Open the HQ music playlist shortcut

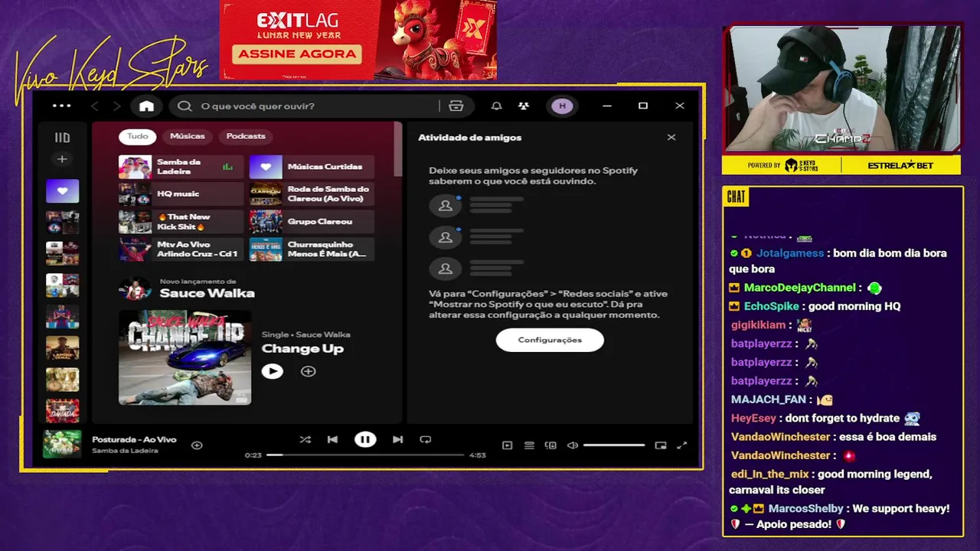(x=181, y=194)
